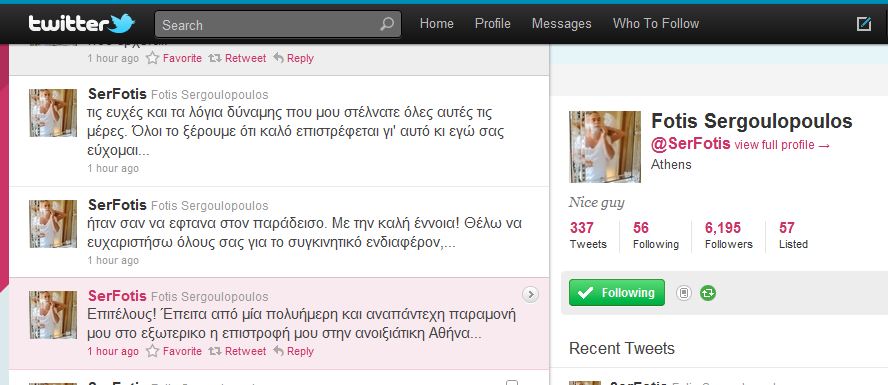
Task: Click the large profile photo in the profile panel
Action: [605, 147]
